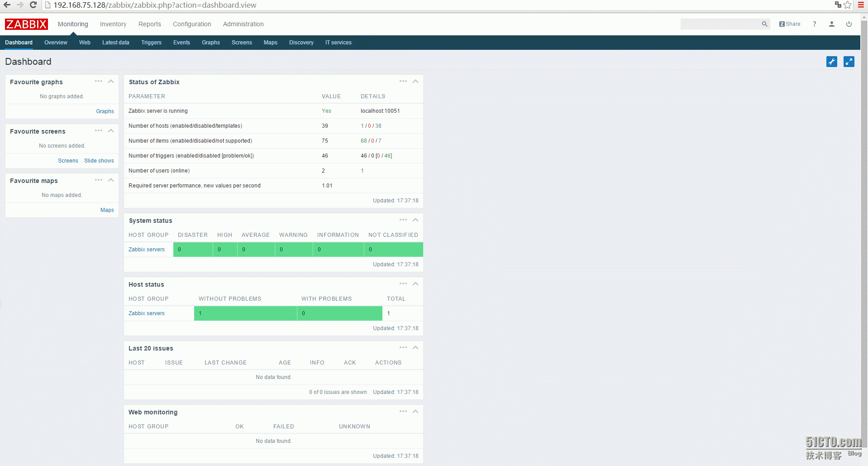Screen dimensions: 868x466
Task: Open the help question mark icon
Action: tap(814, 24)
